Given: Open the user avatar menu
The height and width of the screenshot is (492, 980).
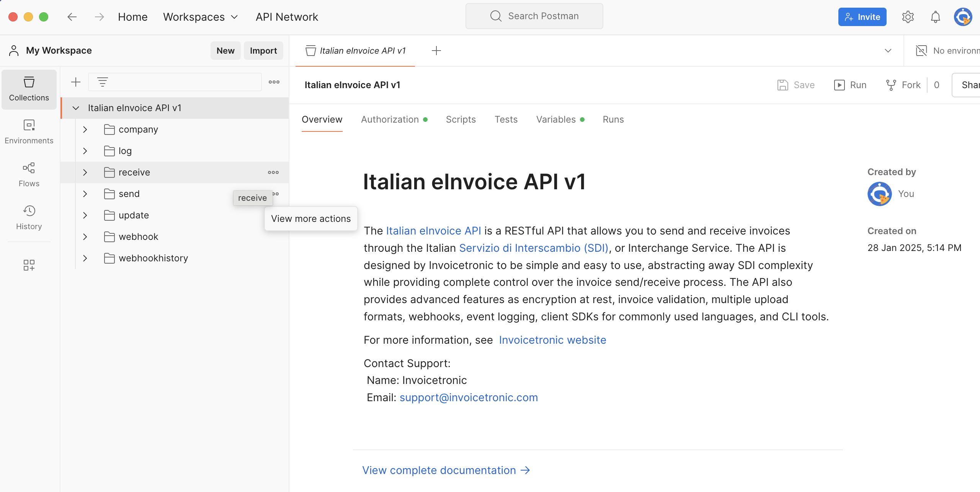Looking at the screenshot, I should [x=963, y=17].
